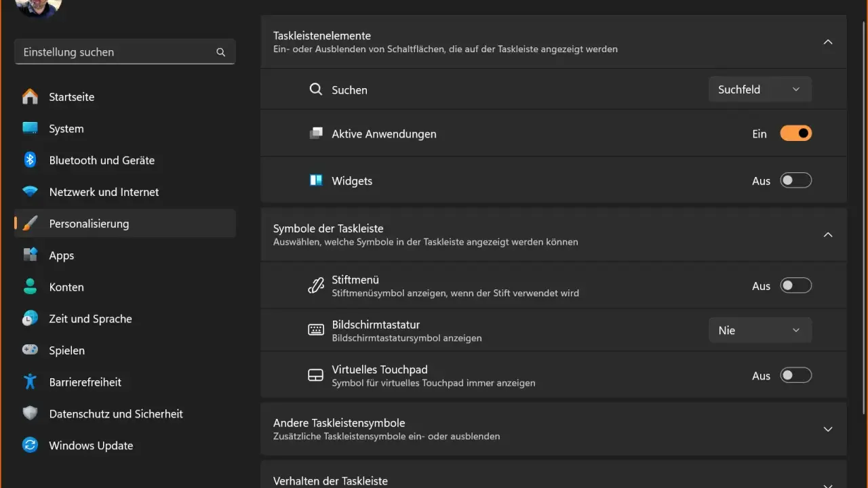Click 'Zusätzliche Taskleistensymbole ein- oder ausblenden' text
This screenshot has width=868, height=488.
click(x=387, y=436)
